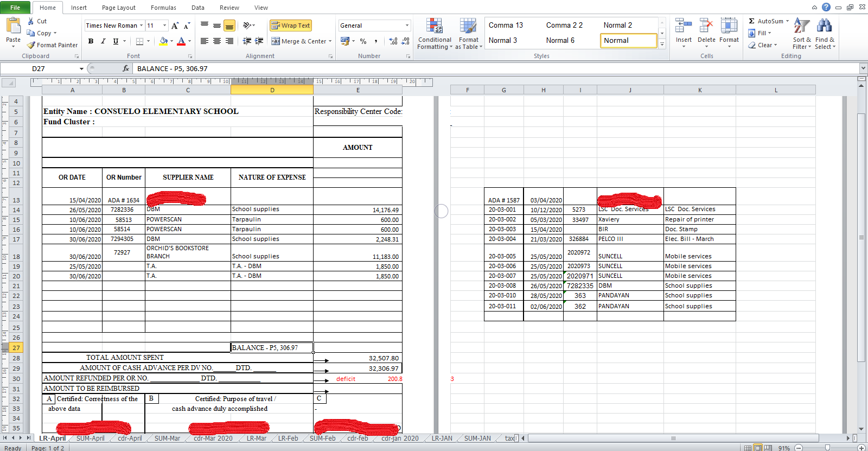This screenshot has width=868, height=451.
Task: Click into the formula bar
Action: pos(495,68)
